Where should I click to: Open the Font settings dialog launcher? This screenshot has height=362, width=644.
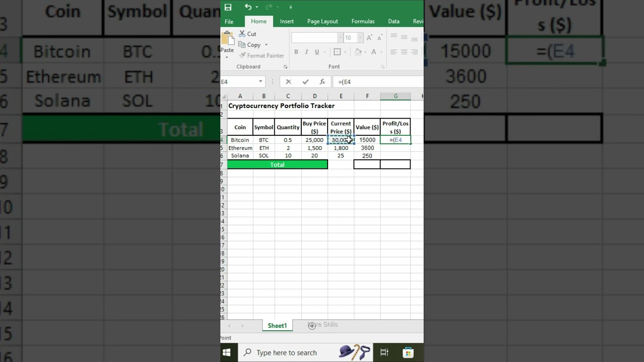[382, 66]
